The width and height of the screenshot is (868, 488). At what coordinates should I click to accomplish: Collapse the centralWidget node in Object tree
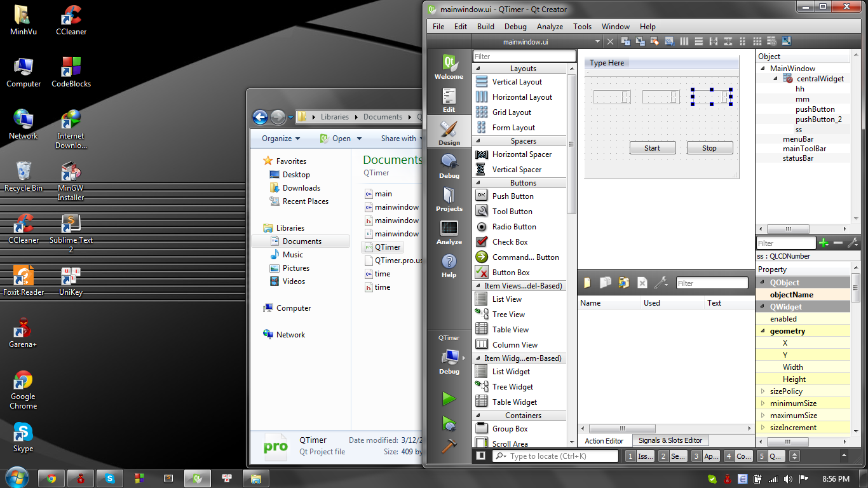coord(776,79)
